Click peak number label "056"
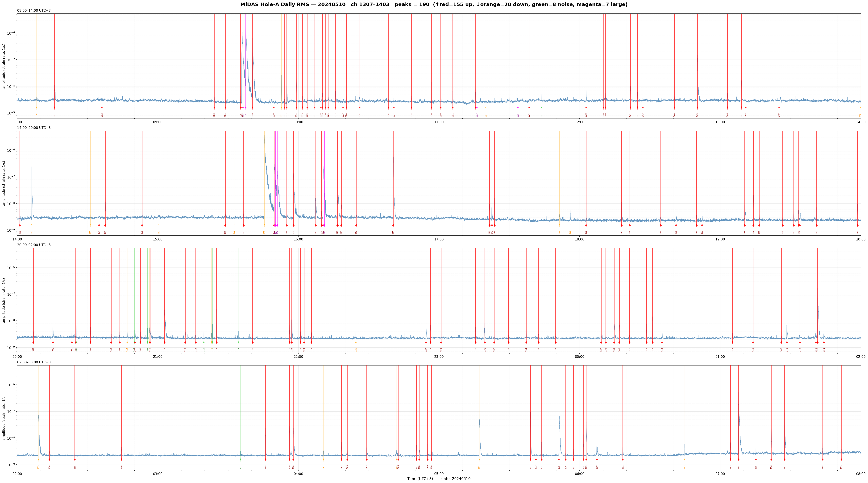This screenshot has height=483, width=868. click(142, 232)
